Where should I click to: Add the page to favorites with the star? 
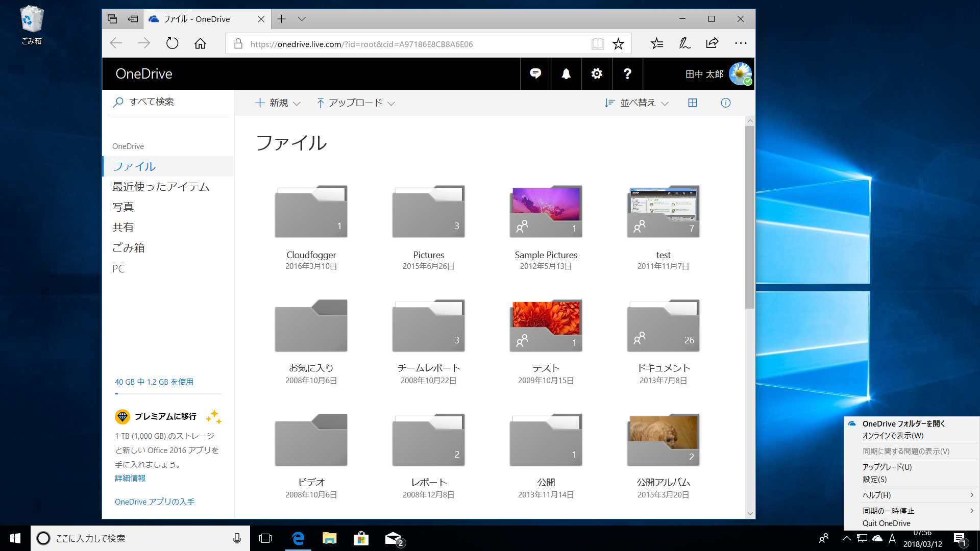[x=619, y=44]
